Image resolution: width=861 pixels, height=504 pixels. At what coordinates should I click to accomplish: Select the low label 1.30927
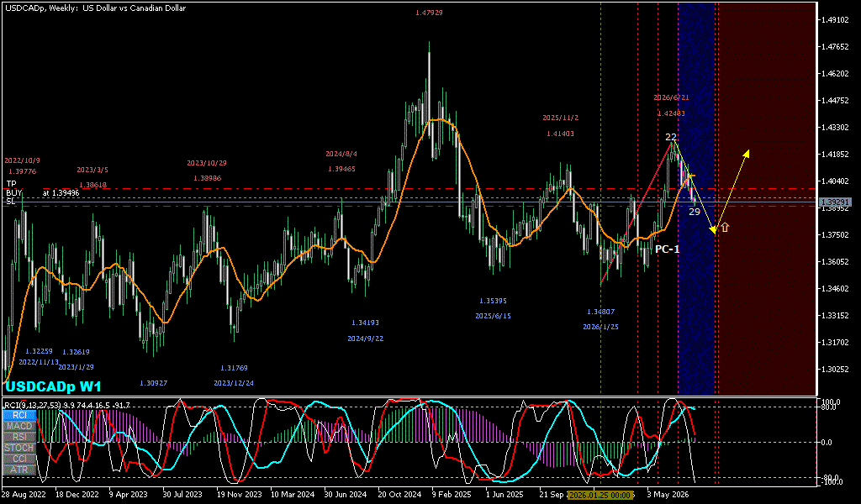[153, 383]
